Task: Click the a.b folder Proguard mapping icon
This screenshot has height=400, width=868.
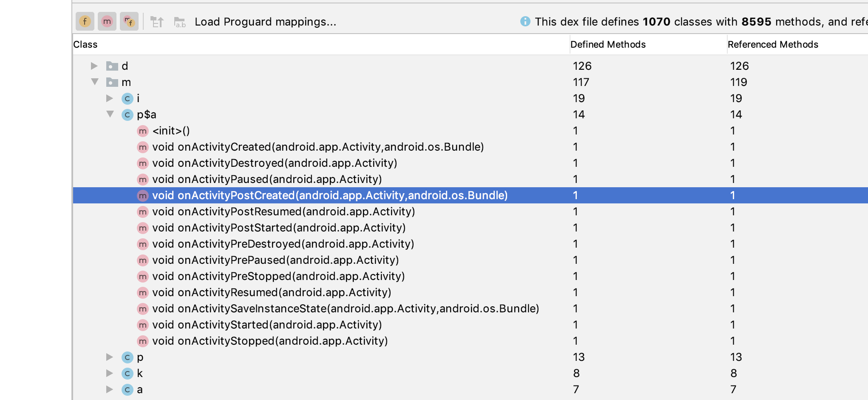Action: coord(180,22)
